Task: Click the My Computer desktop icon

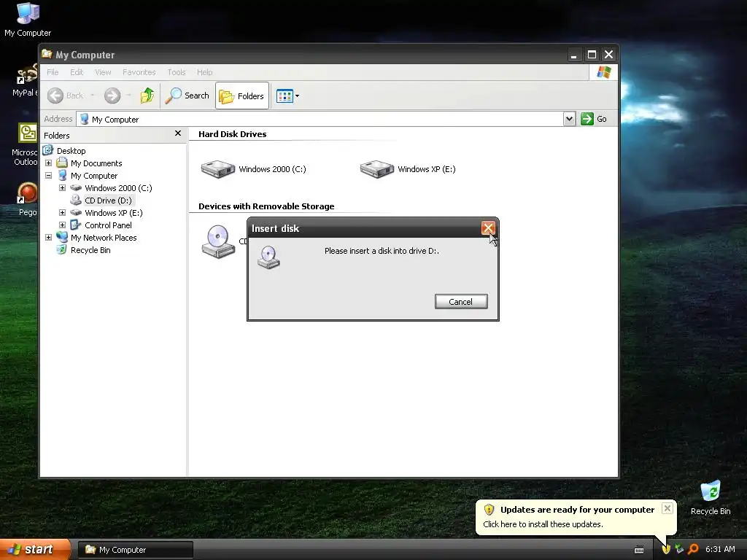Action: click(28, 20)
